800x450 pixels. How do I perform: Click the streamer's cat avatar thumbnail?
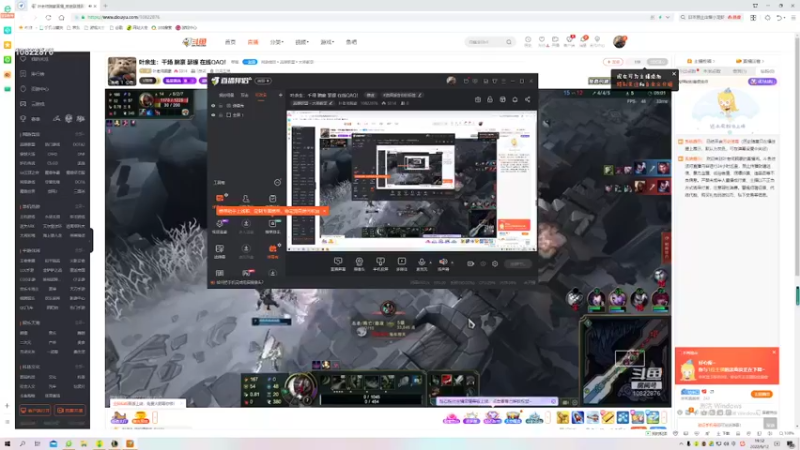coord(122,70)
